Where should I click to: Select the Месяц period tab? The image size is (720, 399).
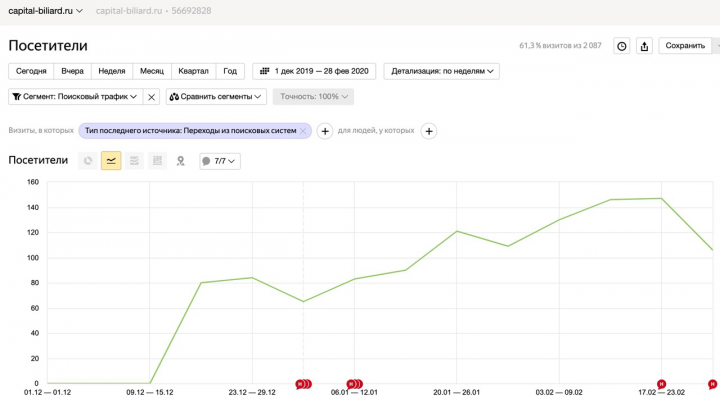coord(152,71)
